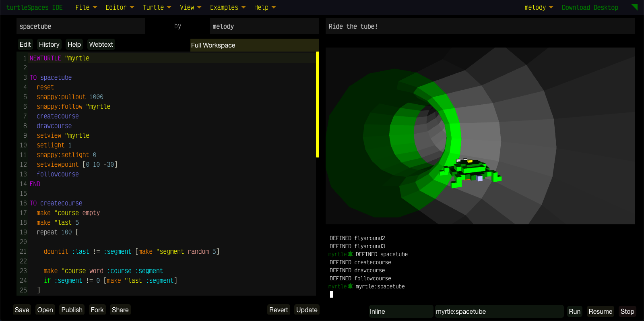Open the File menu
This screenshot has width=644, height=321.
tap(86, 7)
